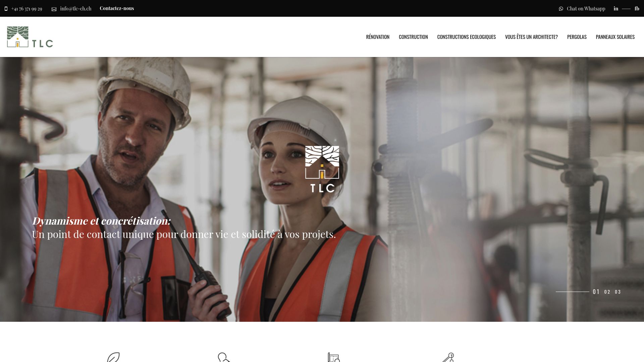The width and height of the screenshot is (644, 362).
Task: Click the Contactez-nous link
Action: point(117,8)
